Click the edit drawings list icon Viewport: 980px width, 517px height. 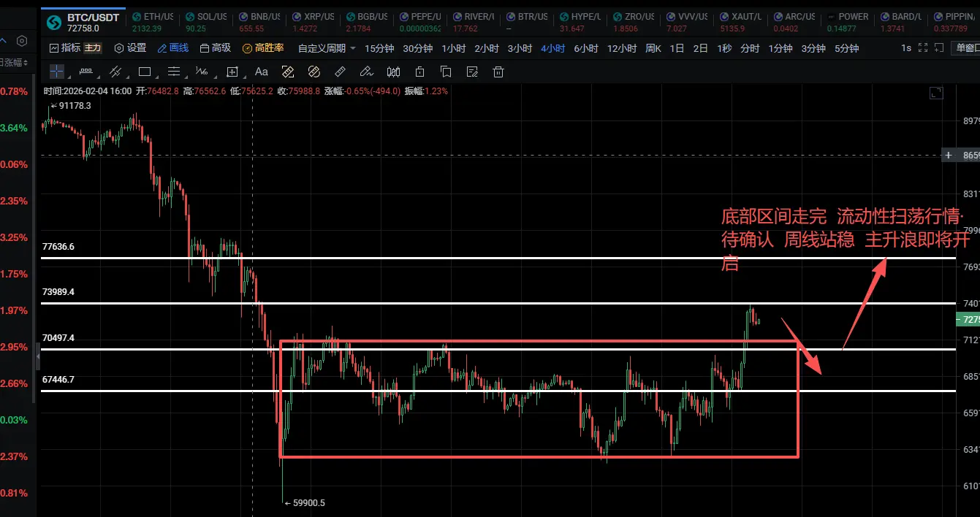472,72
